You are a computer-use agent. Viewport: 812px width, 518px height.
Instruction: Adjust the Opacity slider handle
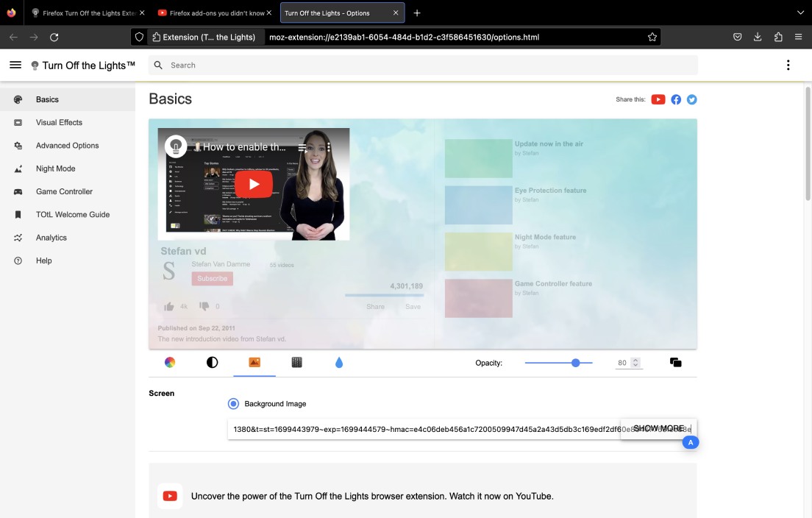tap(575, 363)
